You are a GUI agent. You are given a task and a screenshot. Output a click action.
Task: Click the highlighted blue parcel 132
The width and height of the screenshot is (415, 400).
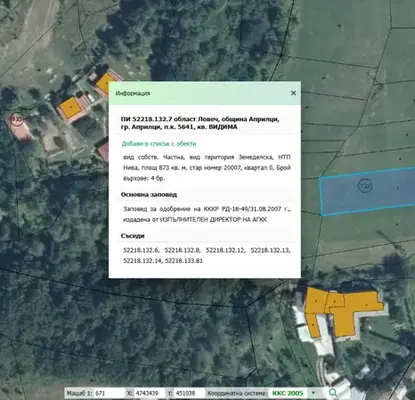(368, 191)
